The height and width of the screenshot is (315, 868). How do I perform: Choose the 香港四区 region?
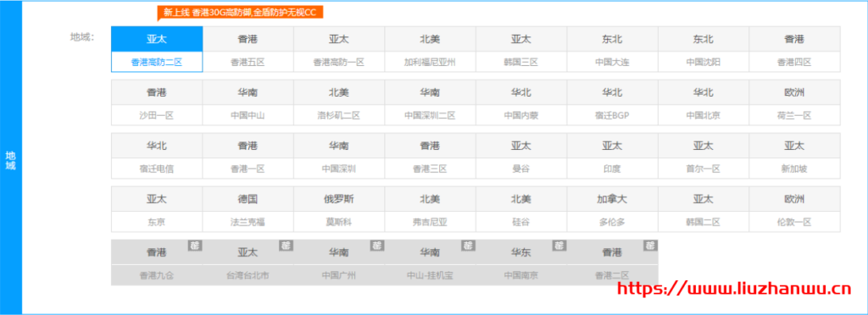pyautogui.click(x=794, y=49)
